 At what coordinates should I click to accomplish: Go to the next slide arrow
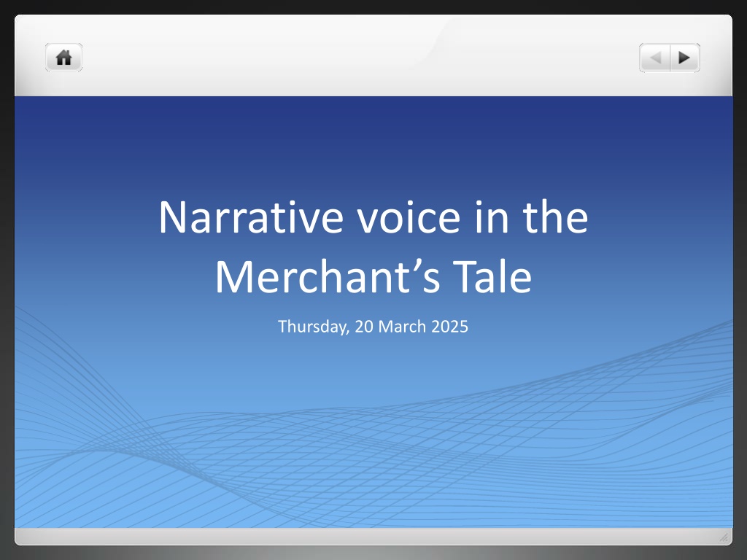click(685, 58)
